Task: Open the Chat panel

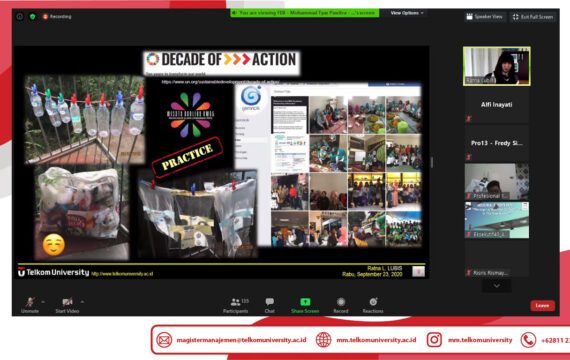Action: click(x=269, y=305)
